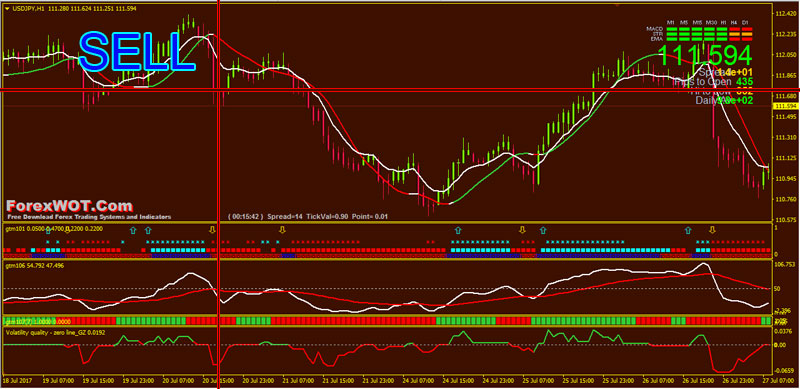800x389 pixels.
Task: Select the USDJPY,H1 chart title text
Action: coord(28,9)
